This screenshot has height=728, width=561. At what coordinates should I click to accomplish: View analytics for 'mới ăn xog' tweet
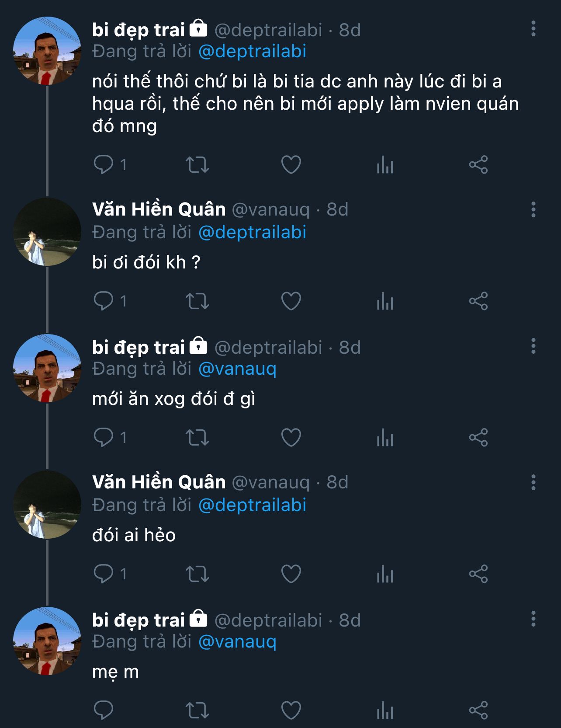(x=385, y=438)
